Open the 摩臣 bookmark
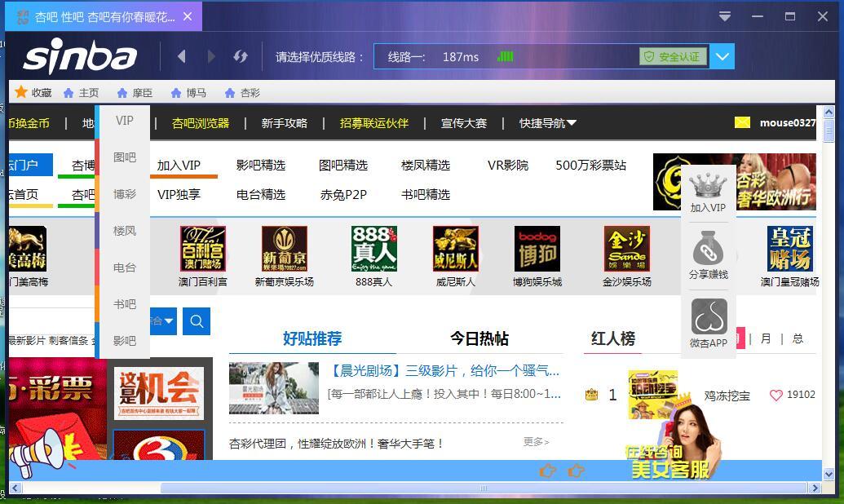The height and width of the screenshot is (504, 844). pyautogui.click(x=135, y=93)
